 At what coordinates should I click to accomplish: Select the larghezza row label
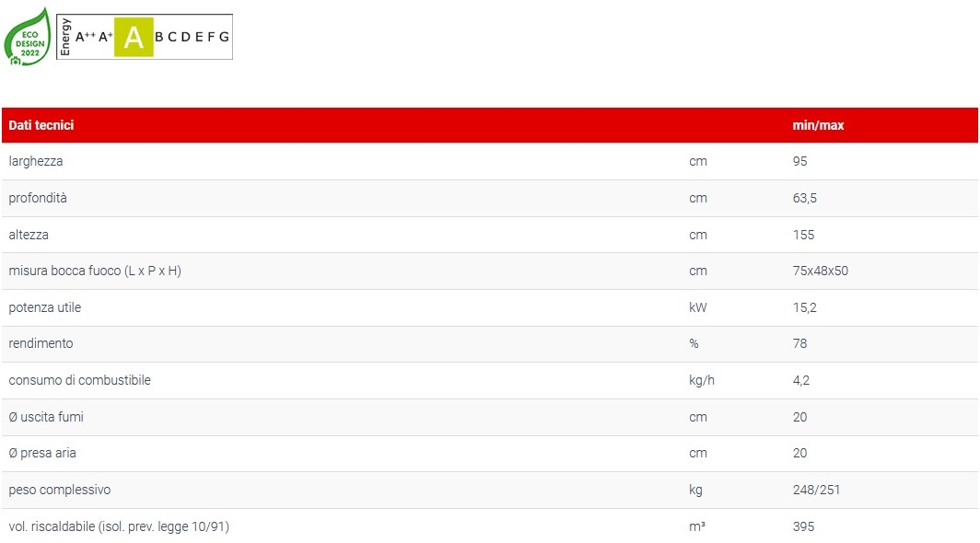[36, 161]
